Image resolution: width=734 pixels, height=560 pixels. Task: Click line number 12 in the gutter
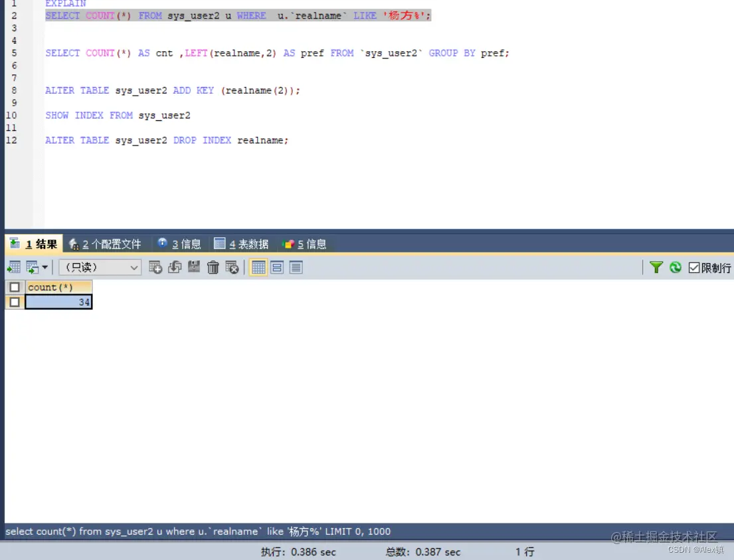coord(11,140)
